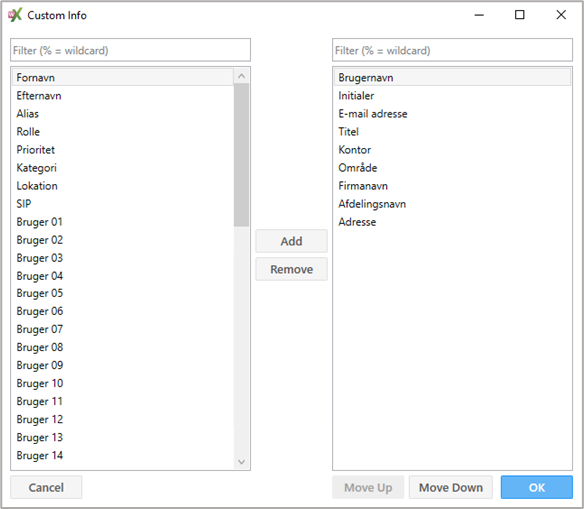Click the Add button

tap(291, 241)
